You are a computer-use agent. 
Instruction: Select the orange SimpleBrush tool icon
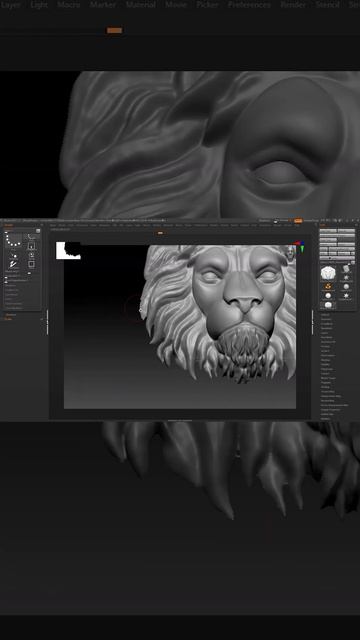pyautogui.click(x=328, y=286)
